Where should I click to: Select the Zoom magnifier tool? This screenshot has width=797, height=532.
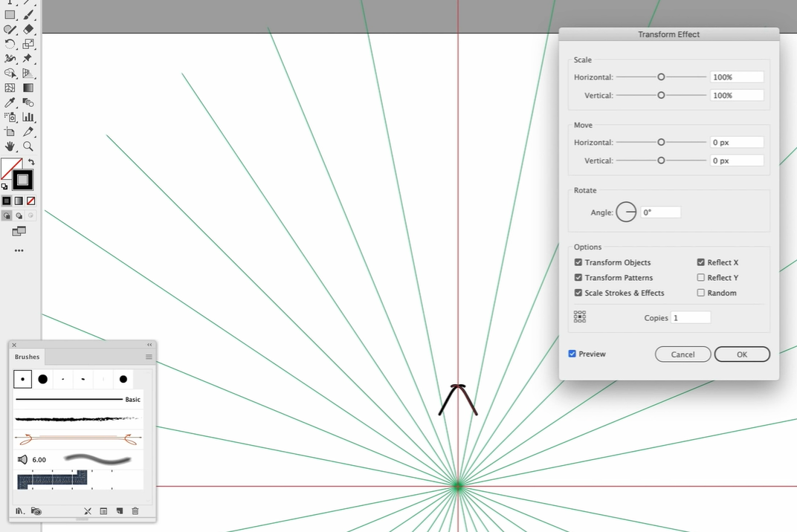click(28, 146)
